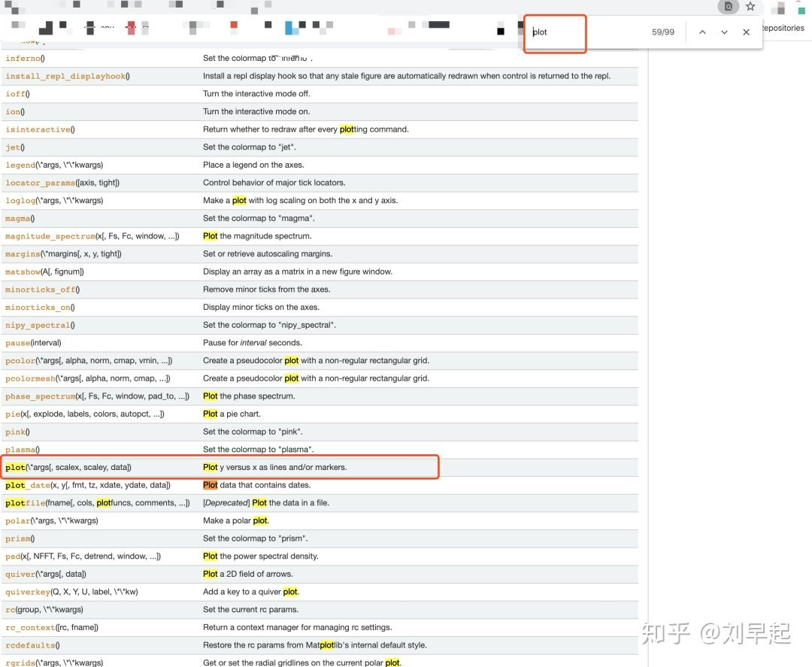Click description 'Plot the power spectral density.'

[261, 556]
